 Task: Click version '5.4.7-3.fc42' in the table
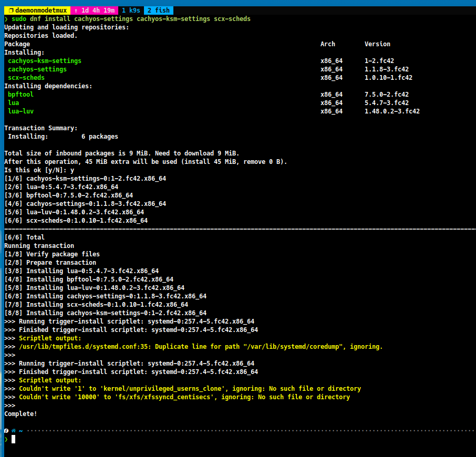pos(387,103)
